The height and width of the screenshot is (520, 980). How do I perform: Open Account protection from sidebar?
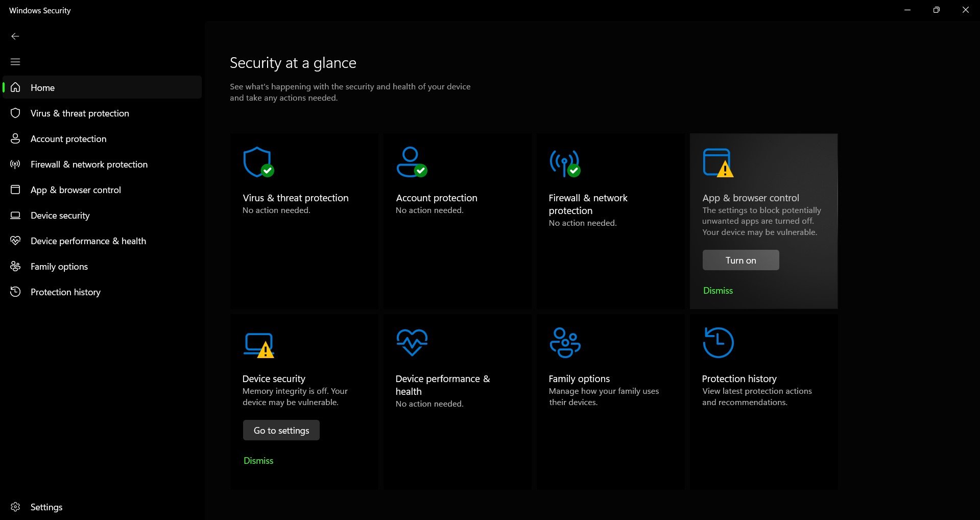pyautogui.click(x=102, y=138)
